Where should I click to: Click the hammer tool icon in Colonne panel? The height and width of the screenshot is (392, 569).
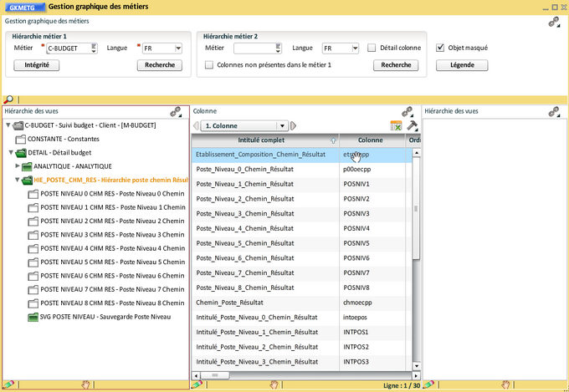[412, 125]
